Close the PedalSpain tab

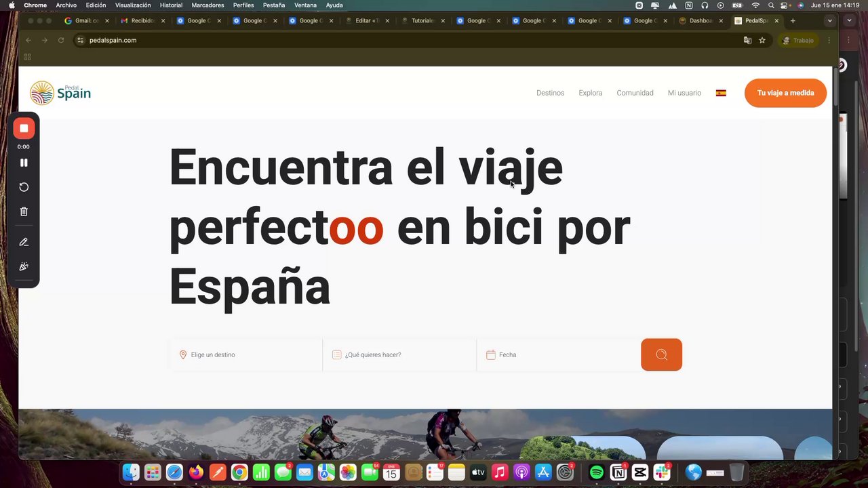[x=776, y=20]
